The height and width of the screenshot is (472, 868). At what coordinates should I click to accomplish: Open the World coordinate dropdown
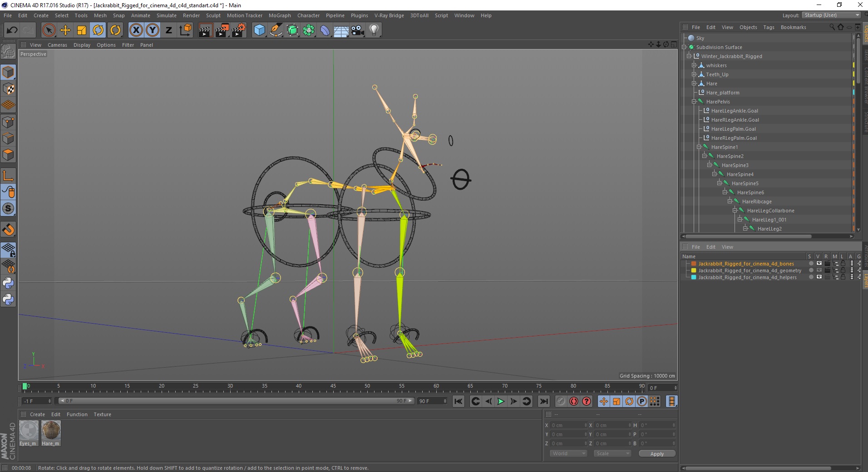coord(568,453)
